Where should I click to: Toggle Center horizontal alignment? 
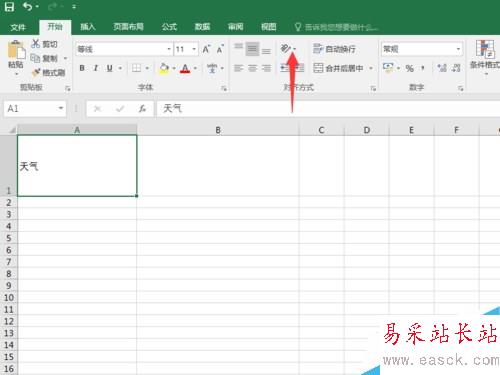[x=252, y=68]
